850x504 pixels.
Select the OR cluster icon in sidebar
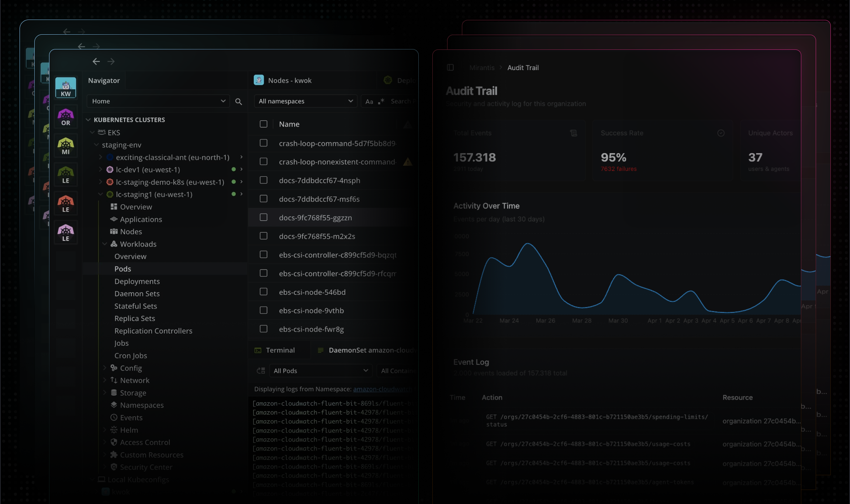66,117
